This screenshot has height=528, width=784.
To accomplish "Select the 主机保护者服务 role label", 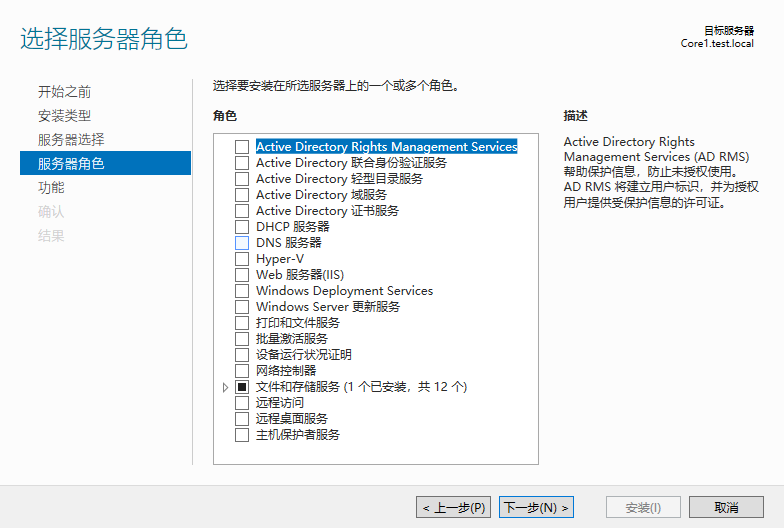I will point(298,434).
